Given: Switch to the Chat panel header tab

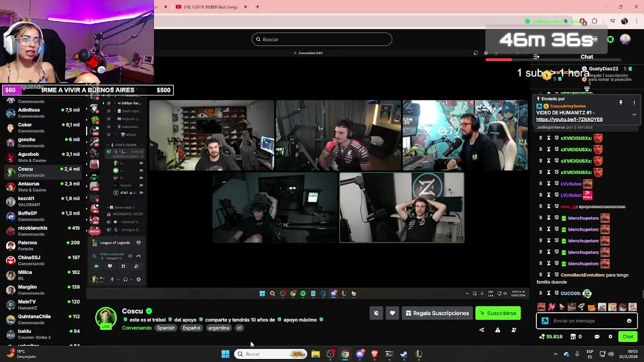Looking at the screenshot, I should pyautogui.click(x=587, y=57).
